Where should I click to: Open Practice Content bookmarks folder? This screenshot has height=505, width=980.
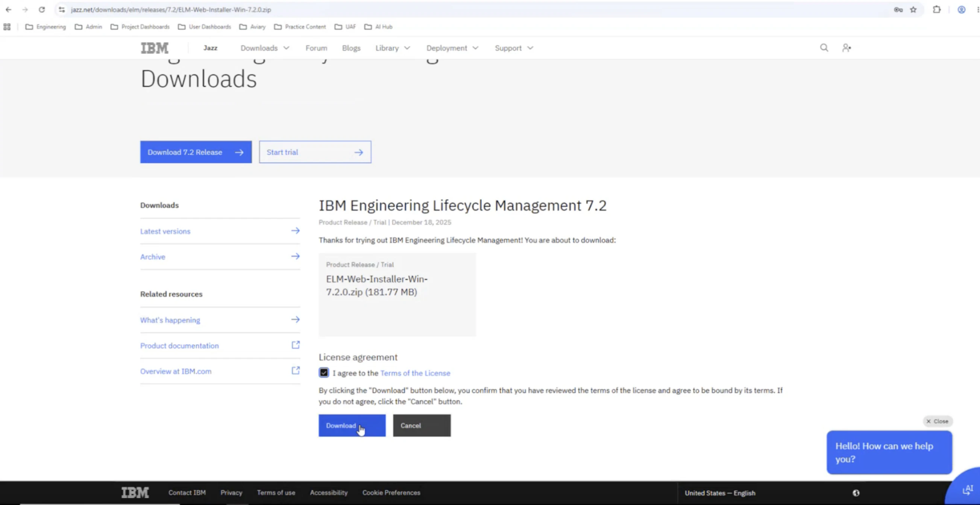pyautogui.click(x=300, y=27)
